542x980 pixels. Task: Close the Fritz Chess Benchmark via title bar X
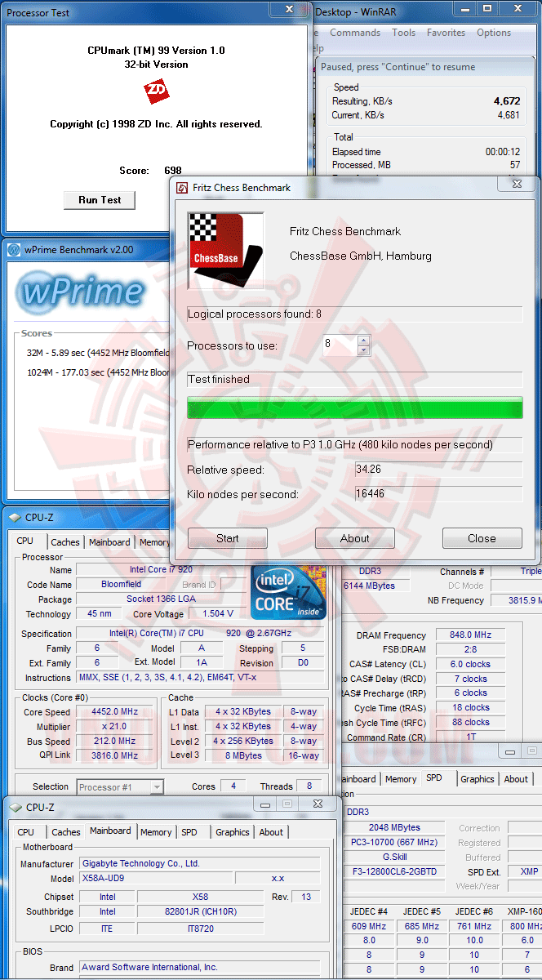[516, 185]
